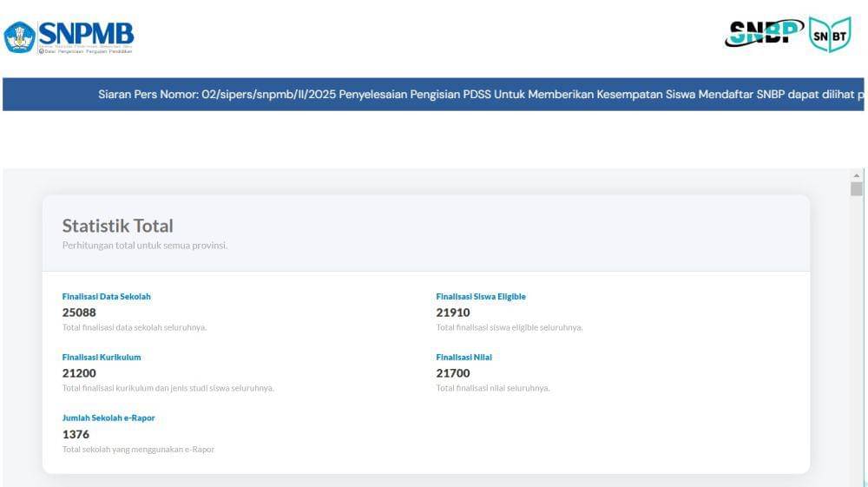Select the Finalisasi Kurikulum label
This screenshot has height=487, width=868.
tap(102, 358)
